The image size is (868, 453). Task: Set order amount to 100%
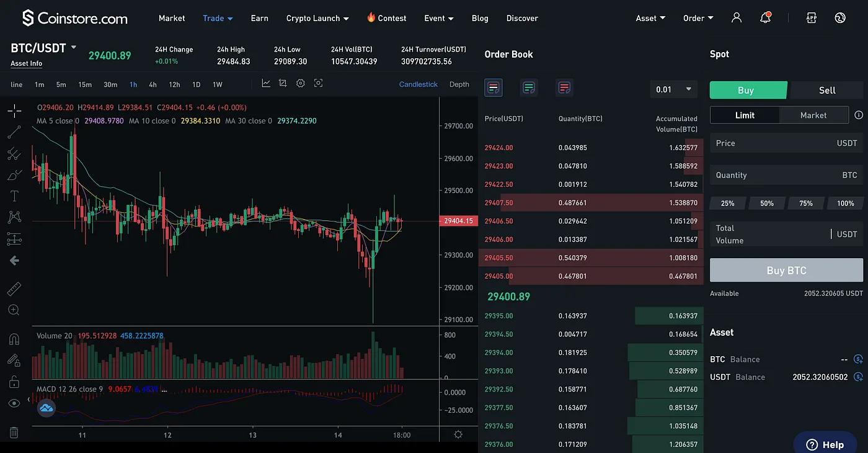(x=845, y=203)
